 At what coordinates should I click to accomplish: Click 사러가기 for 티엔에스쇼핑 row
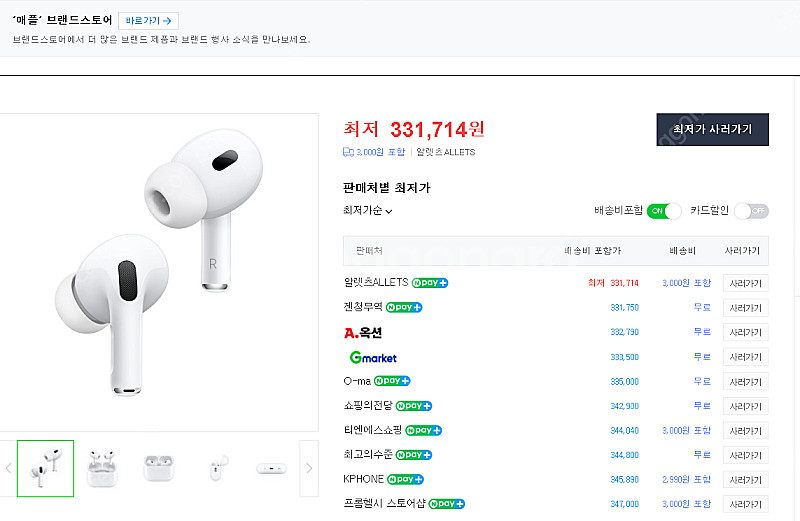click(745, 431)
